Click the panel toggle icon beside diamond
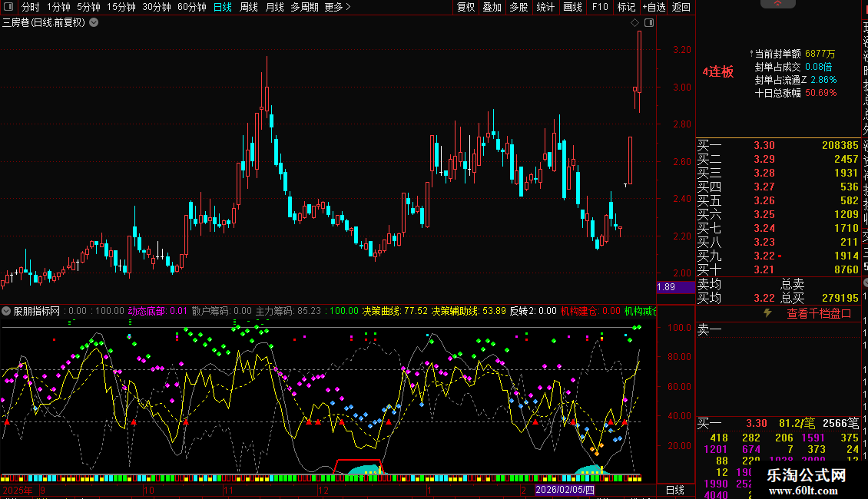Viewport: 868px width, 499px height. (x=649, y=23)
